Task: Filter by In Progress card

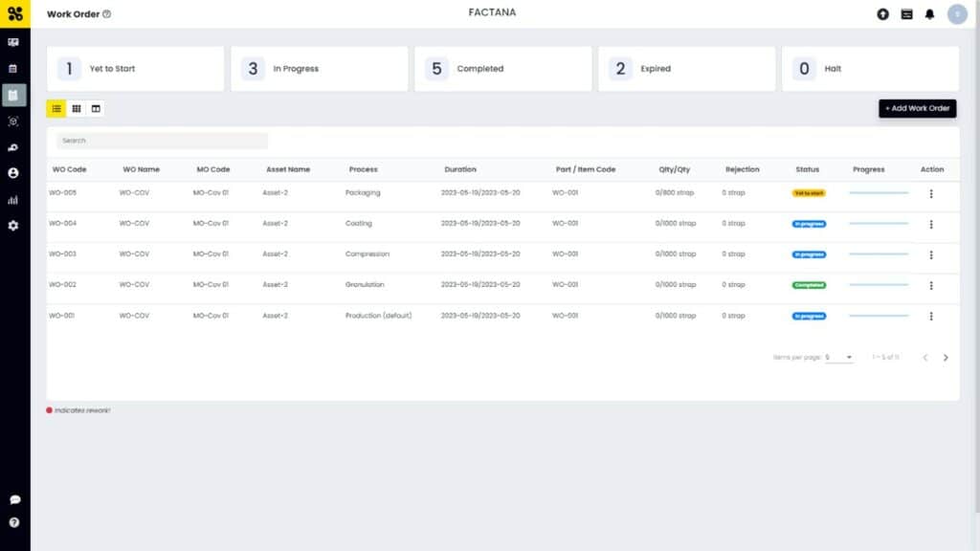Action: (319, 69)
